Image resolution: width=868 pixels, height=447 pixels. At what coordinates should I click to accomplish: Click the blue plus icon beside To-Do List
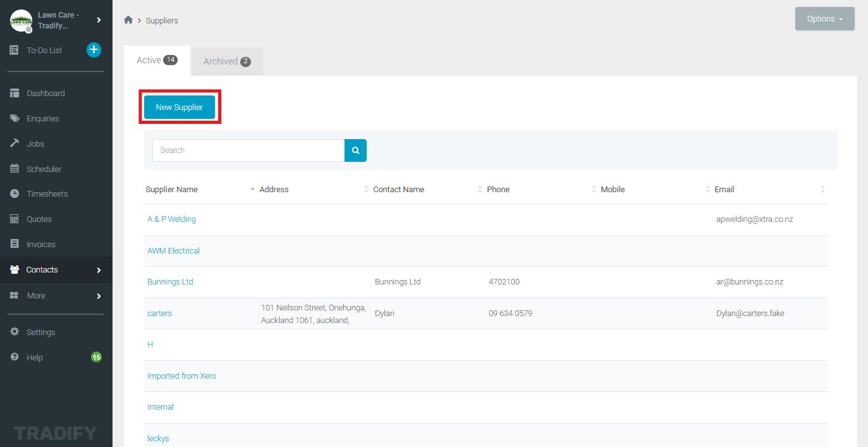coord(94,50)
